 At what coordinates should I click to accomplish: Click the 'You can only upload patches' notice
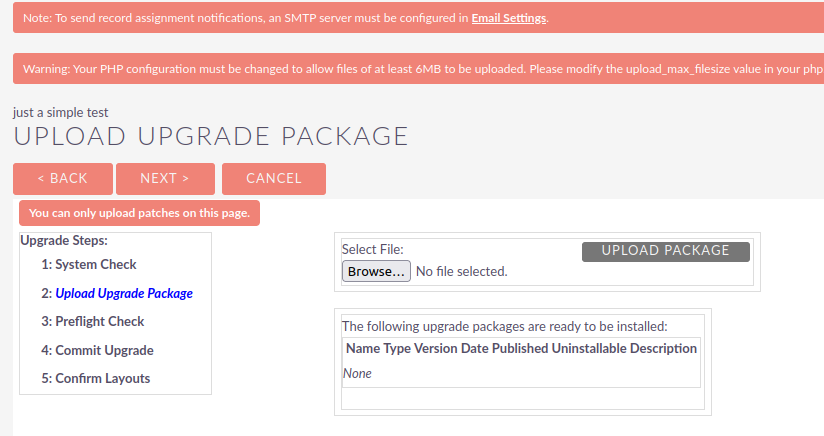[139, 213]
